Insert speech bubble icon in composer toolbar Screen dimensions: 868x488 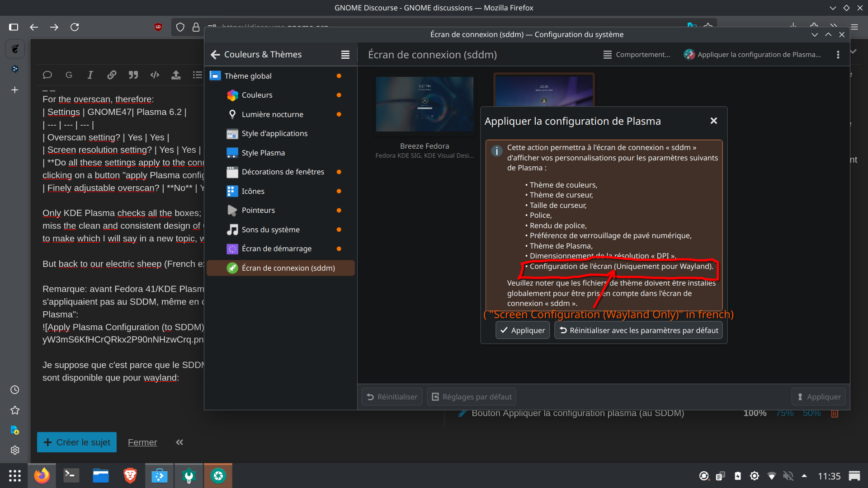tap(47, 75)
